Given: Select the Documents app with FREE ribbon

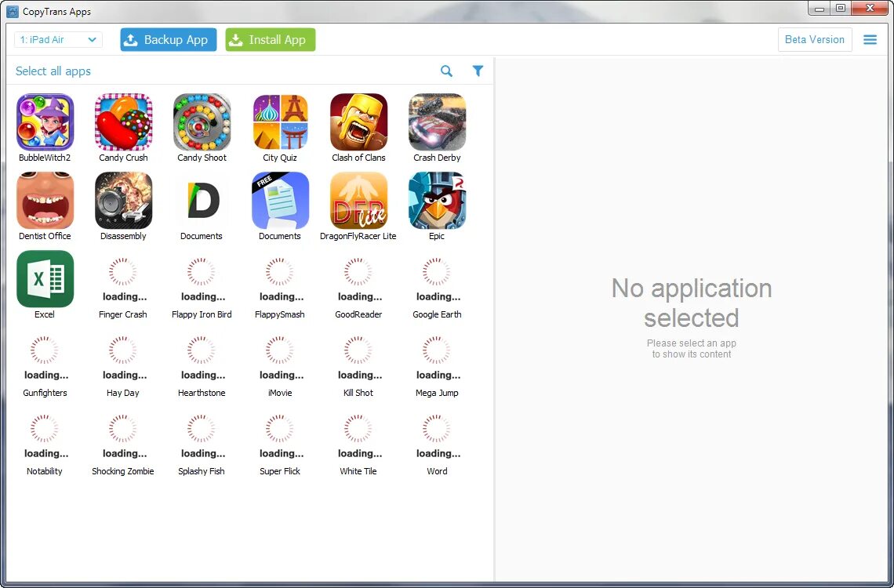Looking at the screenshot, I should click(280, 201).
